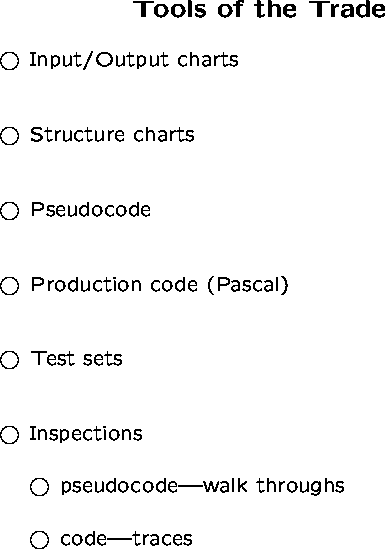This screenshot has width=385, height=549.
Task: Select the circle beside pseudocode—walk throughs
Action: coord(39,487)
